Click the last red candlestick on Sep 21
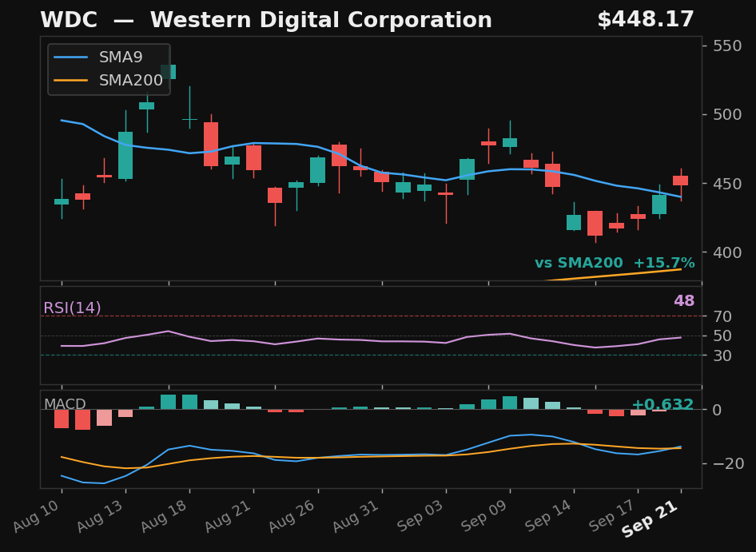Image resolution: width=756 pixels, height=552 pixels. coord(681,181)
